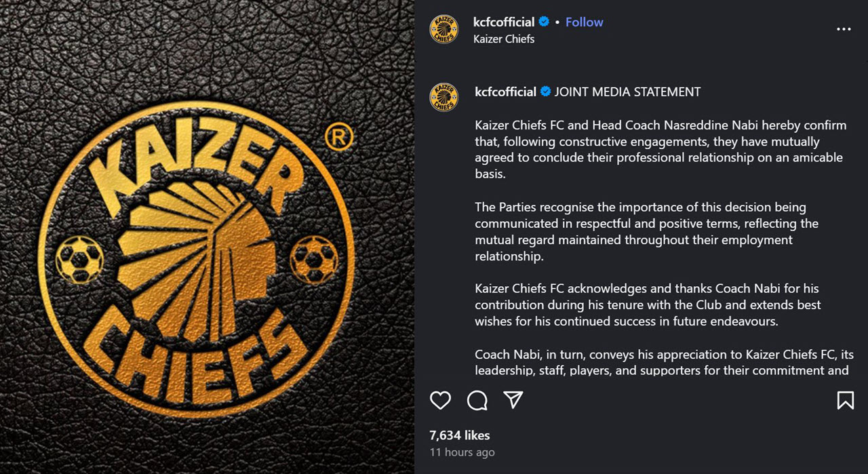This screenshot has height=474, width=868.
Task: Like the post with the heart icon
Action: point(440,400)
